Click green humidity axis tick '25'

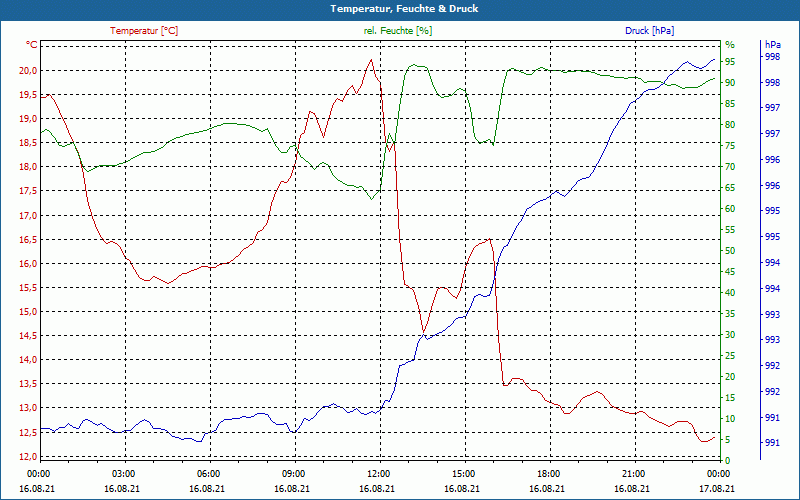point(730,356)
